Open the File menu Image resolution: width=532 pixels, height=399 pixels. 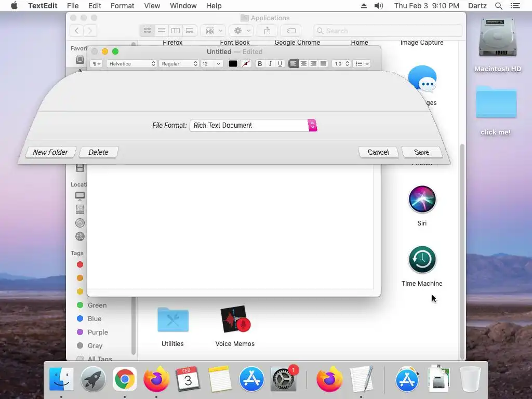point(73,6)
